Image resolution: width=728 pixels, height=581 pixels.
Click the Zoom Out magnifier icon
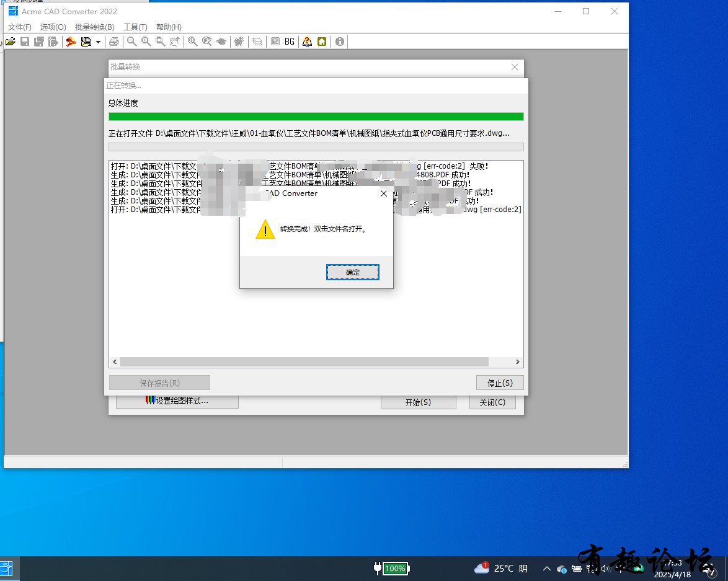click(132, 42)
